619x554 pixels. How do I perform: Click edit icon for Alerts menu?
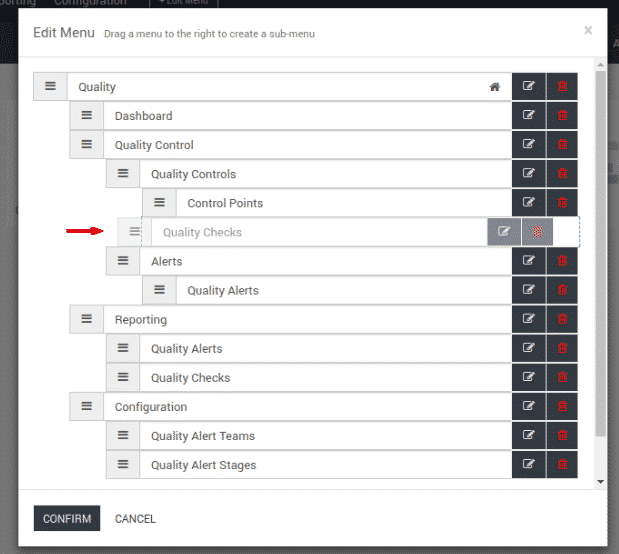click(529, 261)
